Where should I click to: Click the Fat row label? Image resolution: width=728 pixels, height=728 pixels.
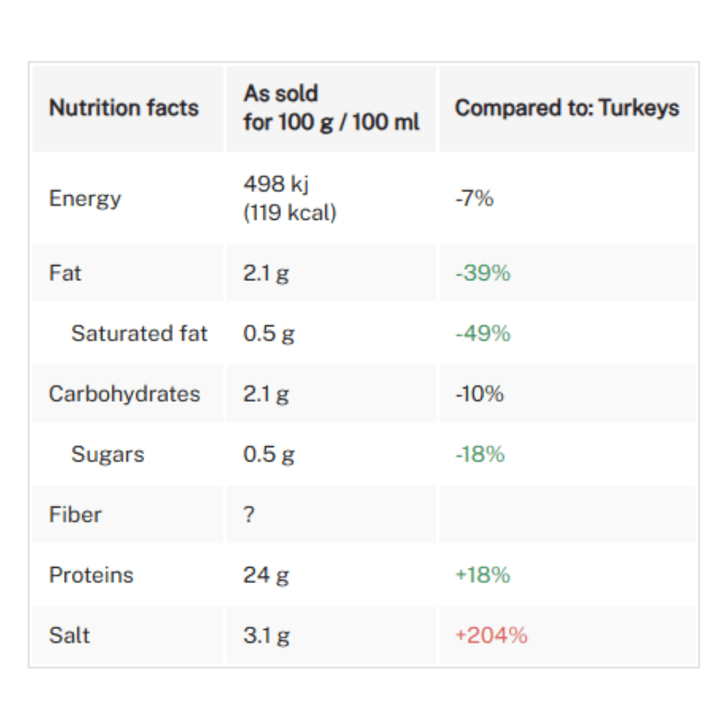point(65,273)
